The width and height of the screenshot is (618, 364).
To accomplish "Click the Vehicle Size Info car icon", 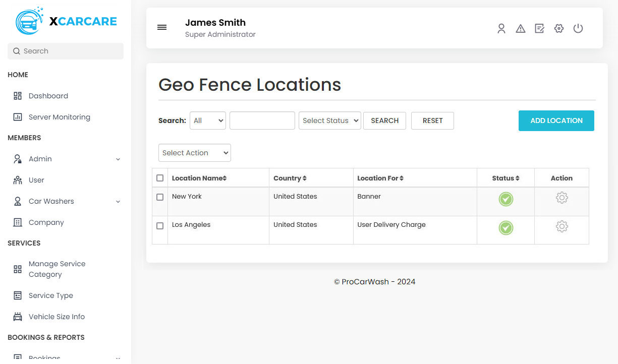I will coord(18,317).
